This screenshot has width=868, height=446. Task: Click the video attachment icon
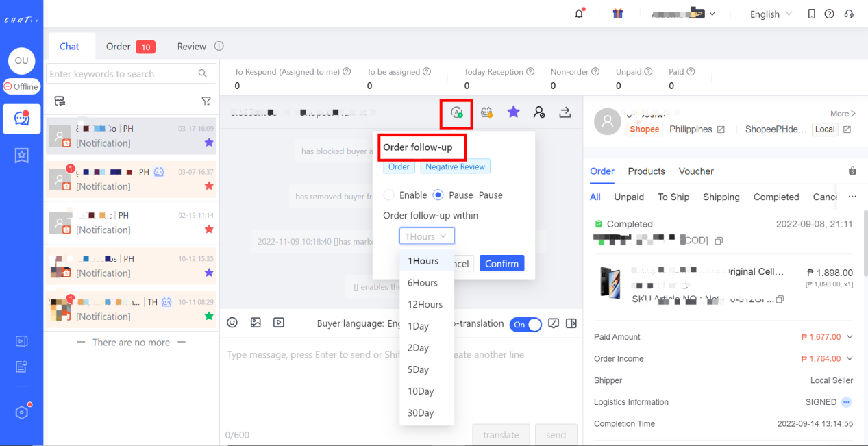point(279,323)
